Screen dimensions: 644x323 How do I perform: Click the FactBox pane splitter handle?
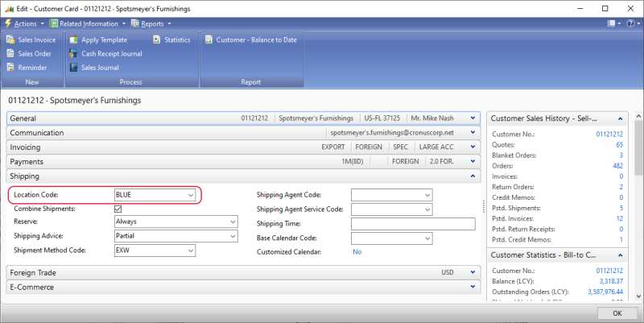point(484,206)
